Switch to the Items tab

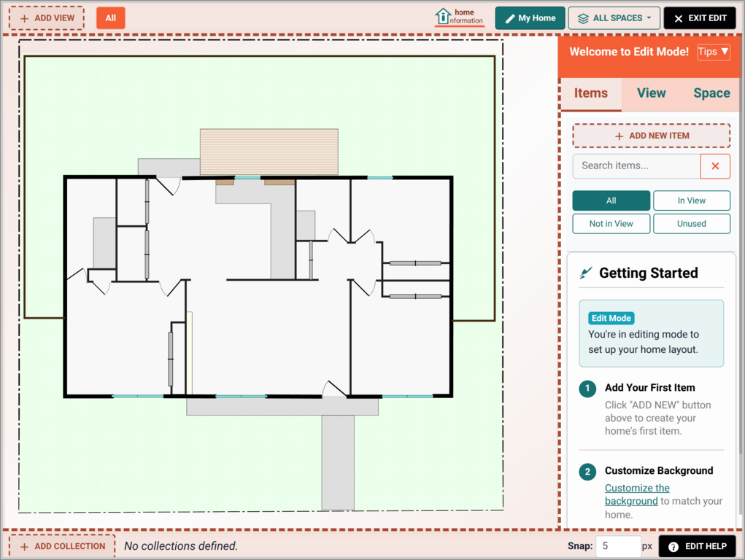click(x=590, y=93)
